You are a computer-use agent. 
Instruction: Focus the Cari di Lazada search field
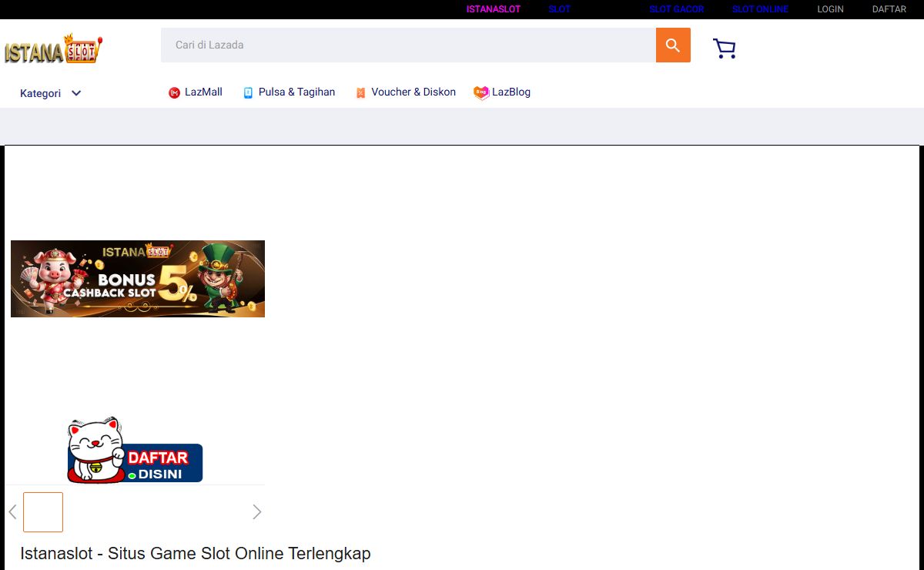408,45
